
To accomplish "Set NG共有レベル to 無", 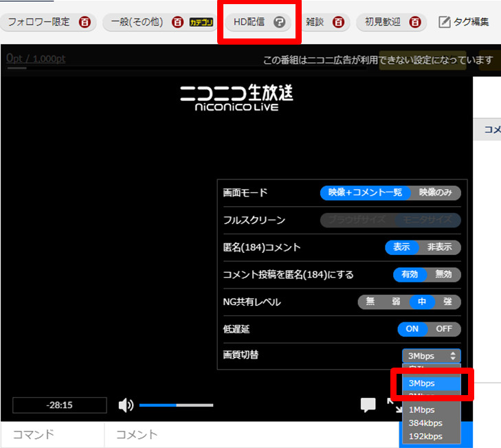I will tap(370, 302).
